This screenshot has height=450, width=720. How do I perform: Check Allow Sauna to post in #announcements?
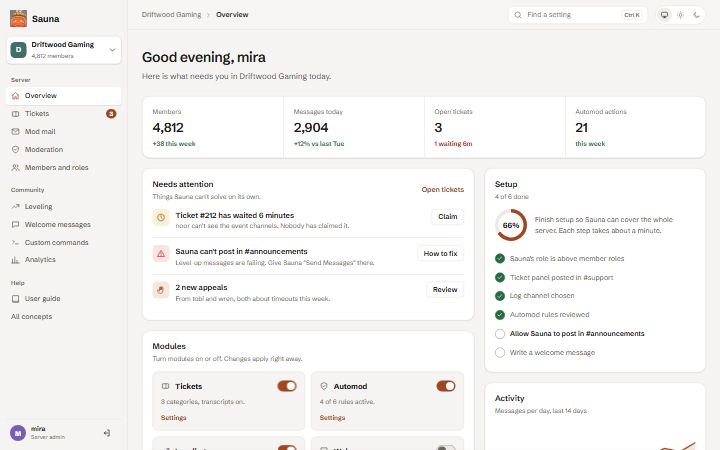pos(500,334)
